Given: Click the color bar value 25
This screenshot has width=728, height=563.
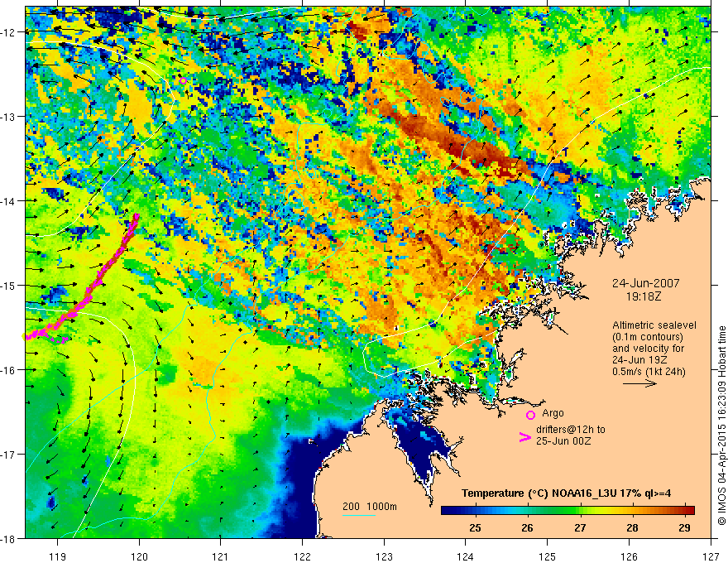Looking at the screenshot, I should point(475,527).
